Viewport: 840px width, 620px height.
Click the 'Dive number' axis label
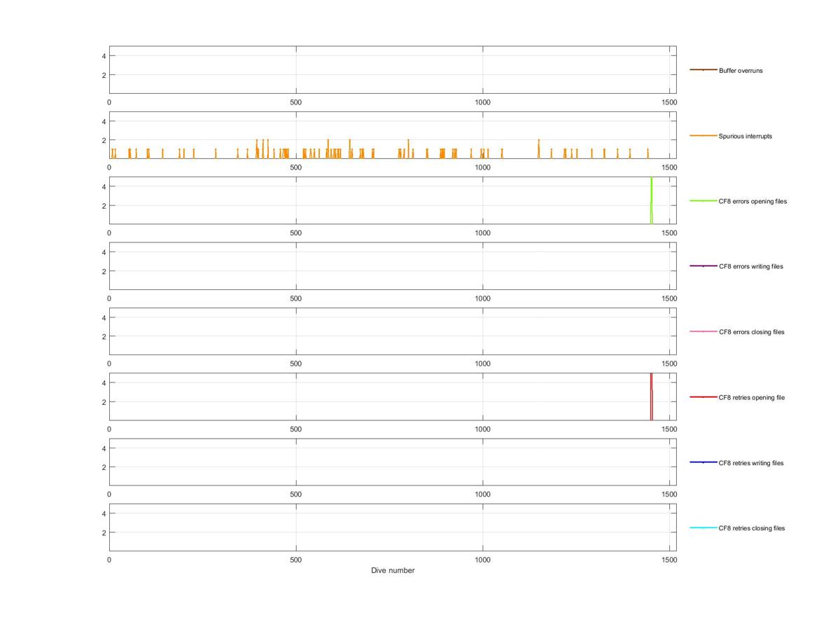click(x=393, y=570)
